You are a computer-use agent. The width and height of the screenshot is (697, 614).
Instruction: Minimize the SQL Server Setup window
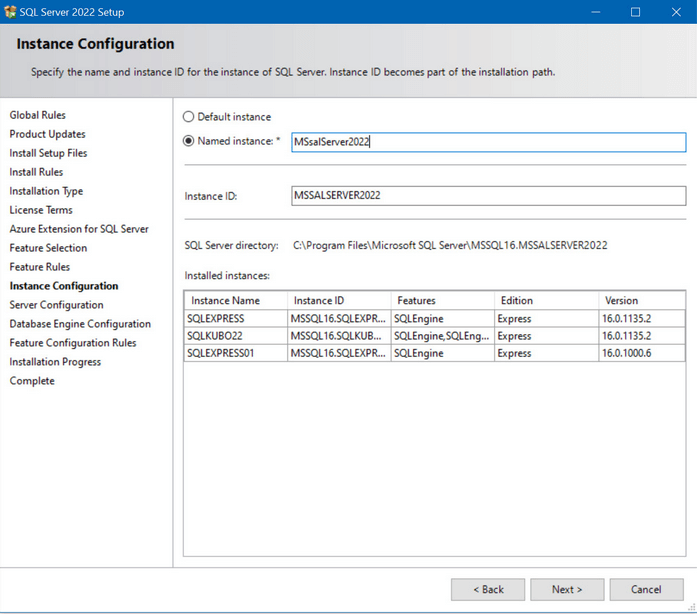tap(594, 12)
